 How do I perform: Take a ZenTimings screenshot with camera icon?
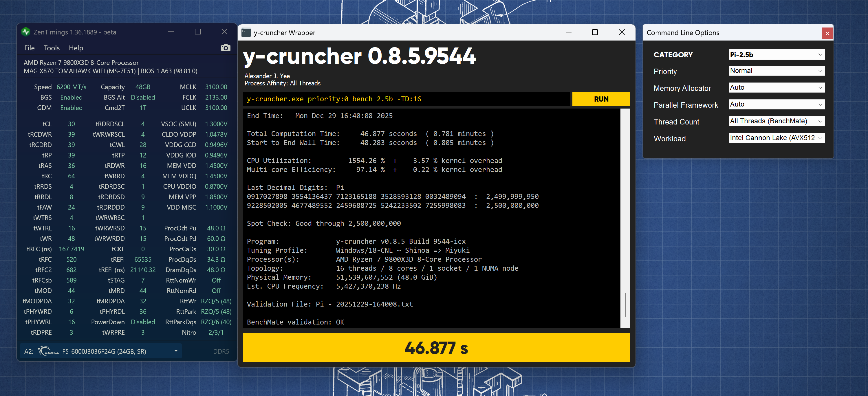[x=226, y=48]
